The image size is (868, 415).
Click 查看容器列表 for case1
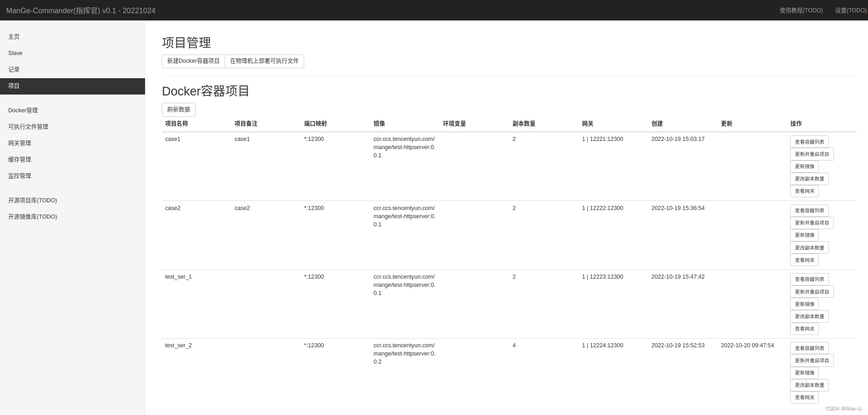809,142
